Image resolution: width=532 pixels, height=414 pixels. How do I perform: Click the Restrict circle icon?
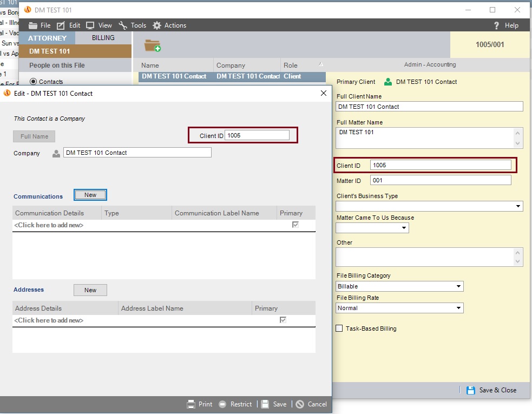click(x=222, y=404)
